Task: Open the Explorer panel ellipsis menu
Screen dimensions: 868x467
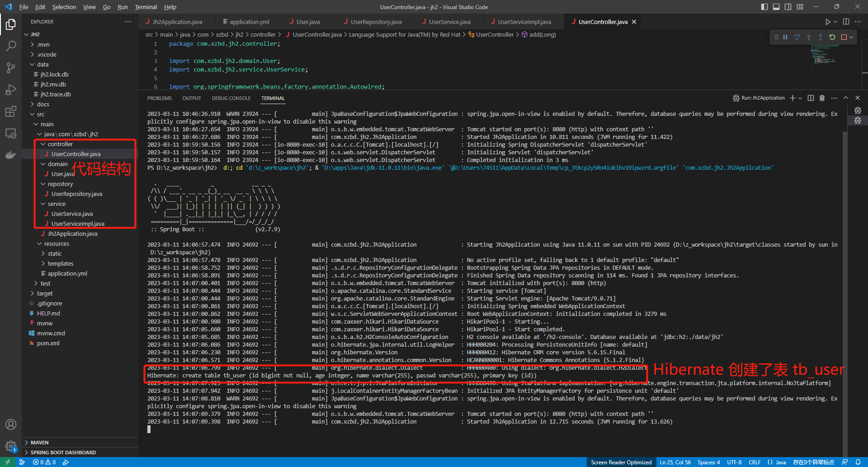Action: [128, 22]
